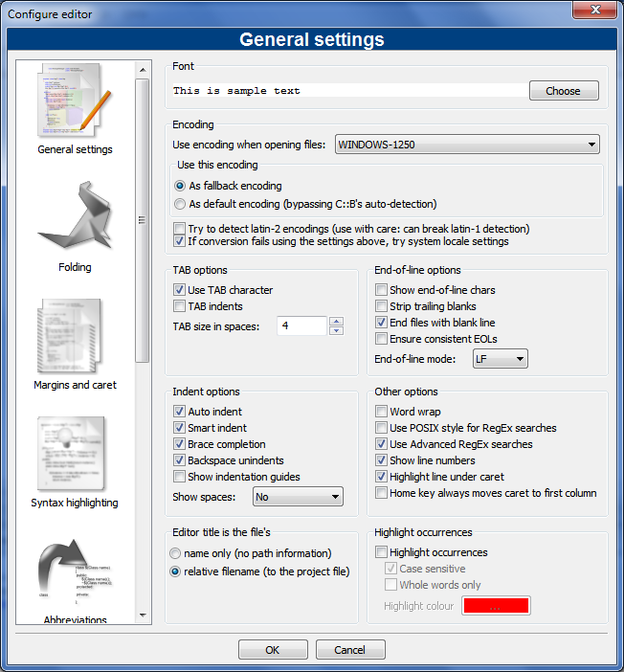Choose name only editor title option
The image size is (624, 672).
click(x=175, y=553)
